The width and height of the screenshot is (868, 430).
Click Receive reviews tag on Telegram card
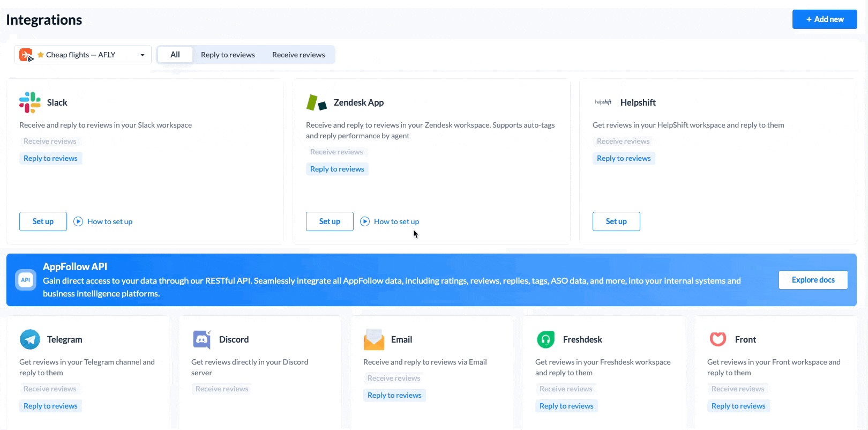point(50,389)
